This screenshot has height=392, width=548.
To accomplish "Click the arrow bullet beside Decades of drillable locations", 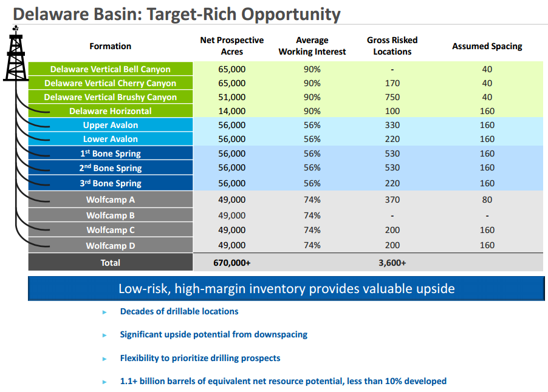I will pyautogui.click(x=104, y=312).
